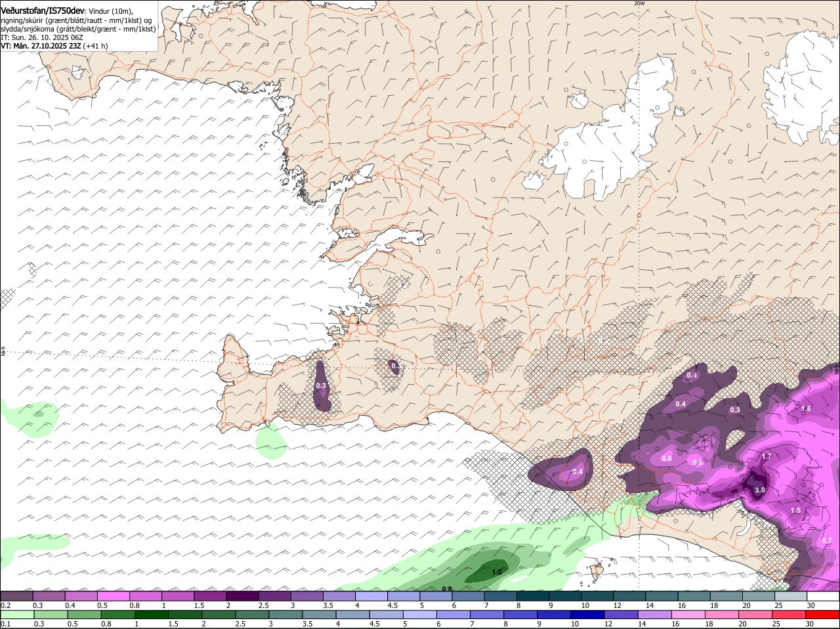The width and height of the screenshot is (840, 629).
Task: Select lower scale swatch starting at 20
Action: 755,615
